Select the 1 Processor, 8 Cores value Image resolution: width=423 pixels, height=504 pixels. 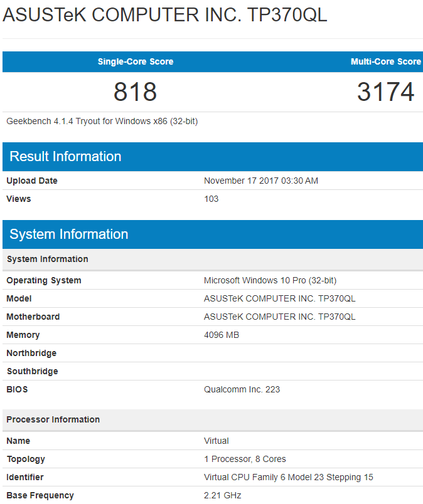point(245,459)
